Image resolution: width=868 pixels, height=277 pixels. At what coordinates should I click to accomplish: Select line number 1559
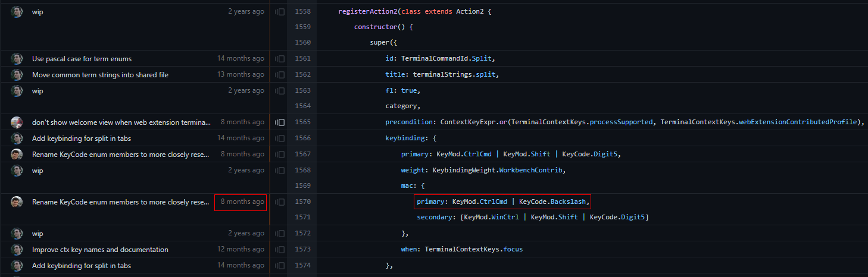303,27
